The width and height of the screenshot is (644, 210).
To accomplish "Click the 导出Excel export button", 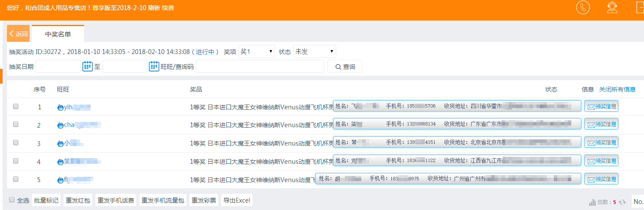I will pos(236,200).
